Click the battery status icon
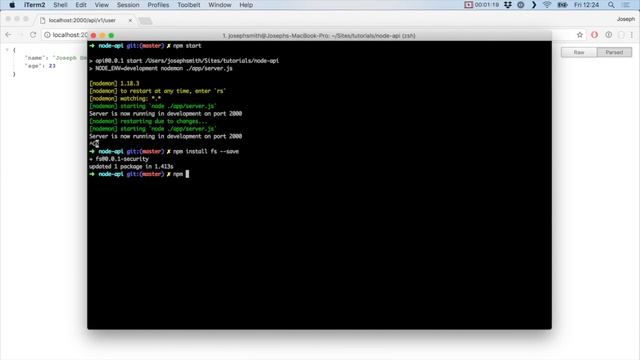This screenshot has width=640, height=360. tap(562, 5)
